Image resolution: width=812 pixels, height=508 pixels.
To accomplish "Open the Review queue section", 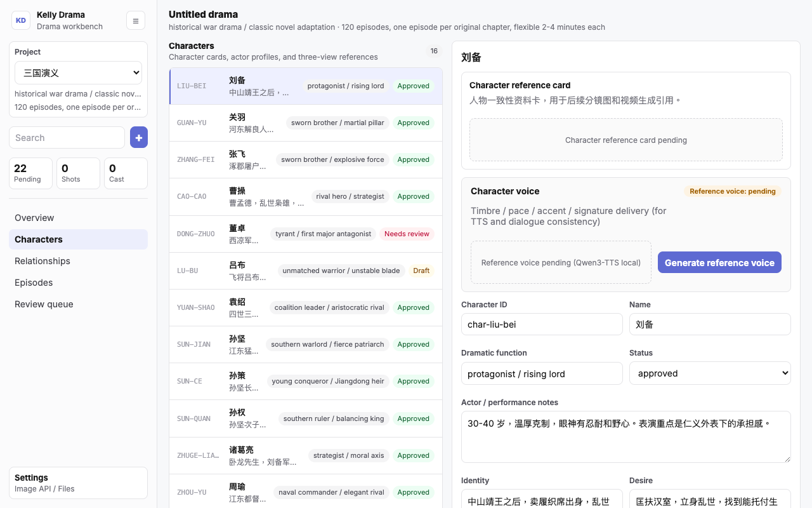I will pyautogui.click(x=78, y=304).
